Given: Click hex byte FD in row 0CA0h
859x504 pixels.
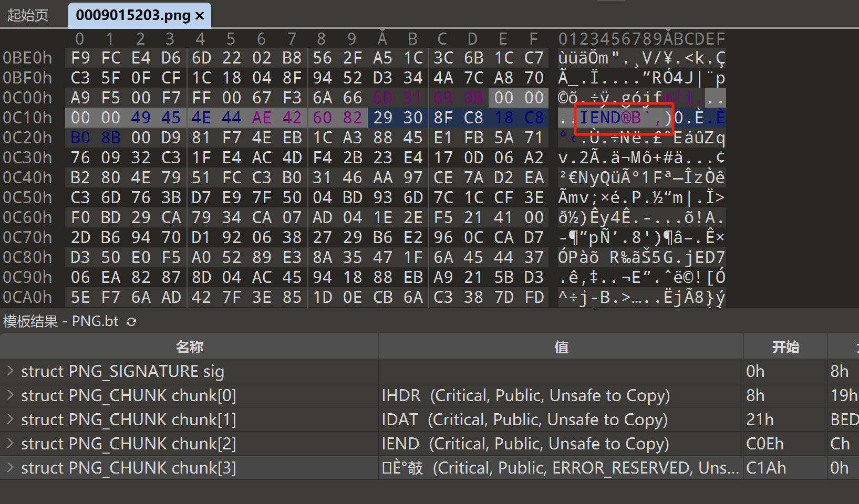Looking at the screenshot, I should tap(534, 297).
